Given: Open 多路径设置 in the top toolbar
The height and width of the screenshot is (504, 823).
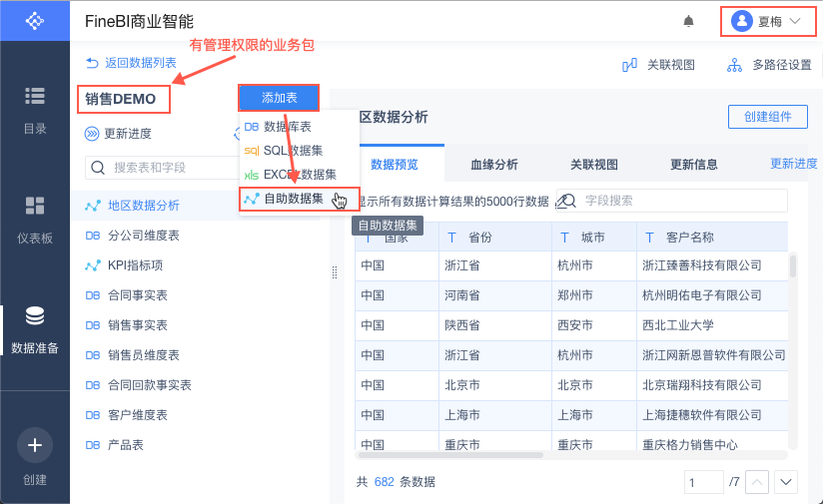Looking at the screenshot, I should (x=769, y=65).
